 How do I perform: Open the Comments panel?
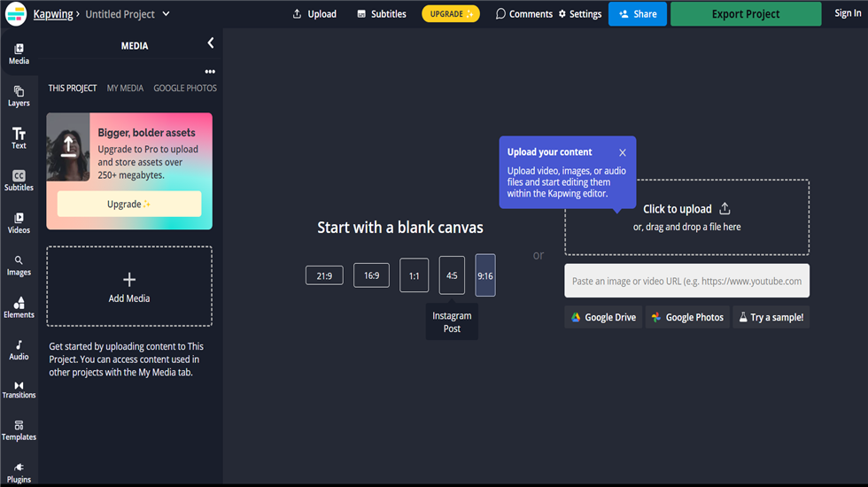[523, 14]
